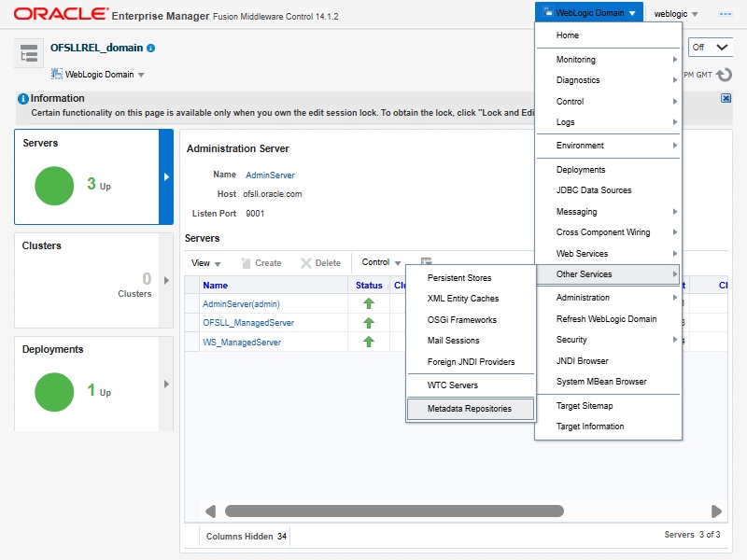Click the target navigation icon beside OFSLLREL_domain
The width and height of the screenshot is (747, 560).
coord(29,55)
